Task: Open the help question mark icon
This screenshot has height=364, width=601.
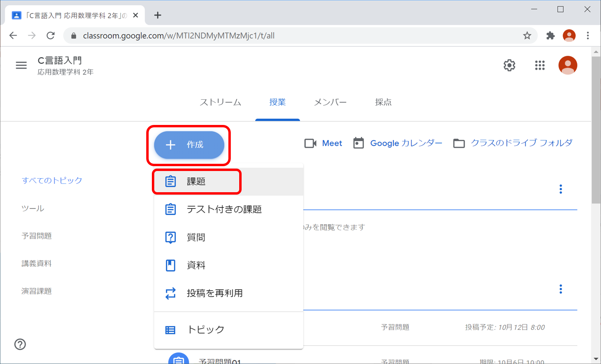Action: pyautogui.click(x=20, y=344)
